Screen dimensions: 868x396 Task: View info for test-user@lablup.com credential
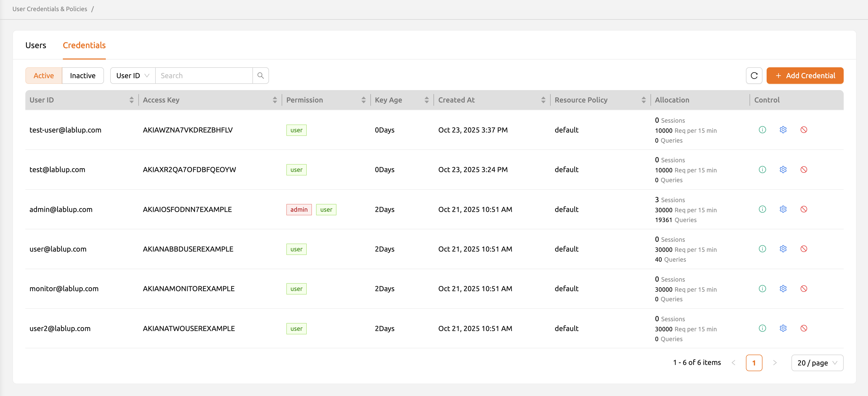click(762, 130)
